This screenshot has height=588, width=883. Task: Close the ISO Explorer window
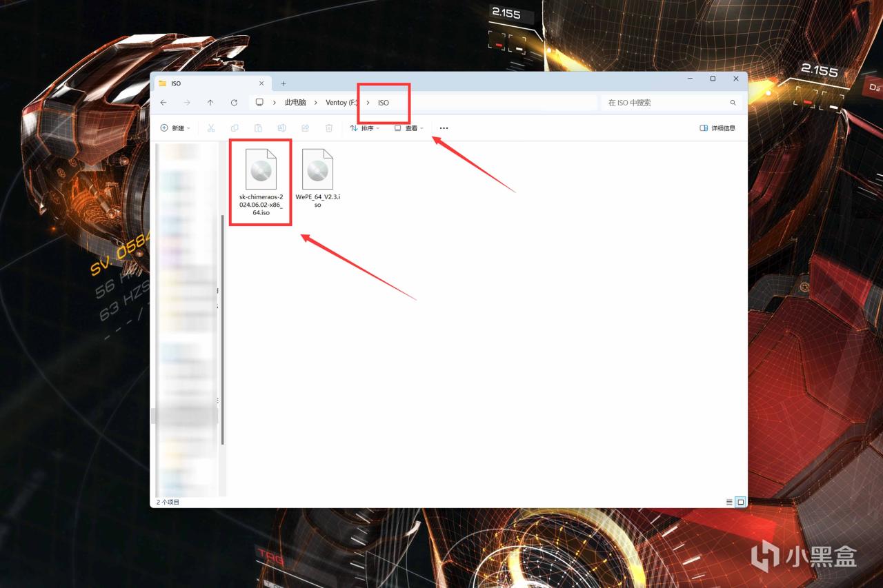[736, 79]
